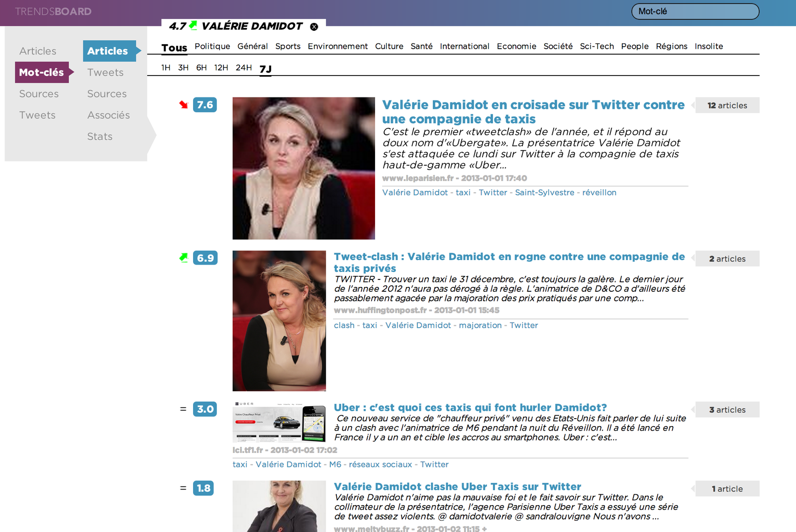Click the green trend arrow next to 4.7
This screenshot has height=532, width=796.
193,25
